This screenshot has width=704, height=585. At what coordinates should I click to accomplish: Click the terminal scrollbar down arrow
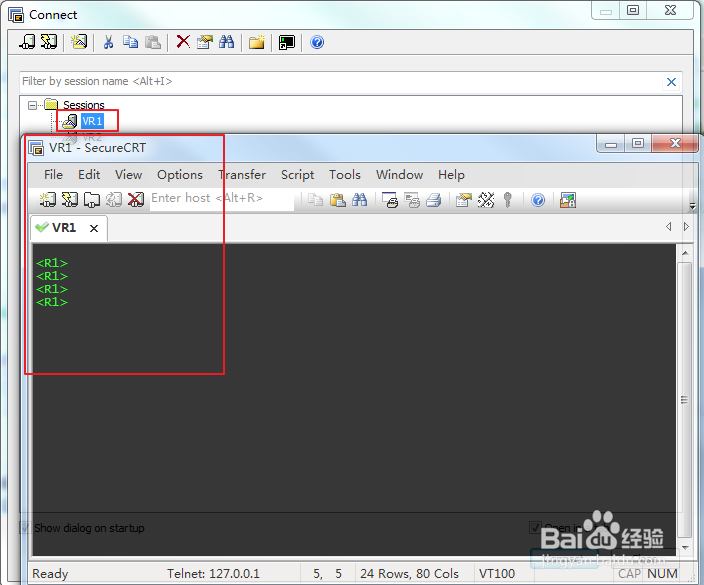[685, 547]
